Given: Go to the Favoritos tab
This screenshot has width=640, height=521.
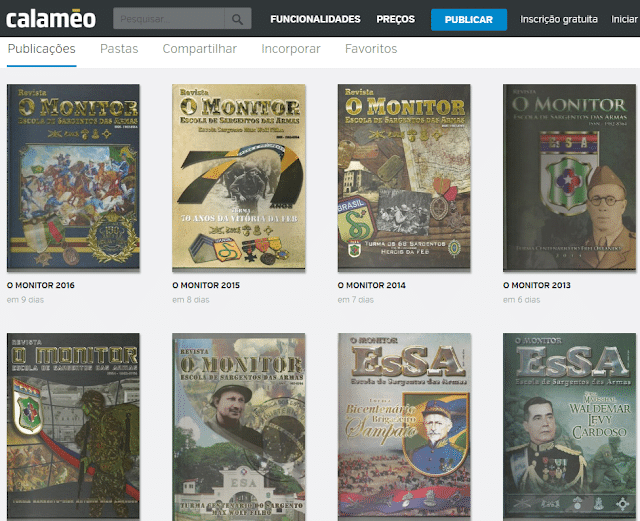Looking at the screenshot, I should [371, 49].
